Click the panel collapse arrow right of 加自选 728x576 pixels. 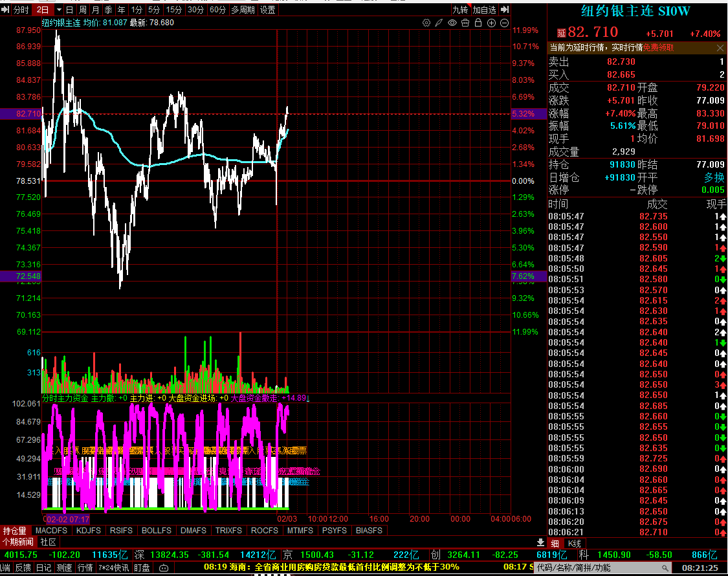click(505, 9)
